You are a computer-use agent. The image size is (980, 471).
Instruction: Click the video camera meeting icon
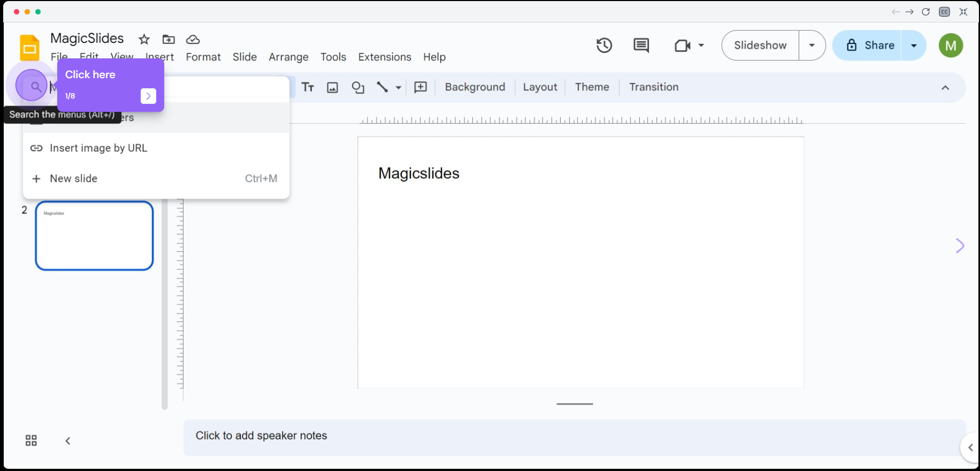pyautogui.click(x=682, y=45)
